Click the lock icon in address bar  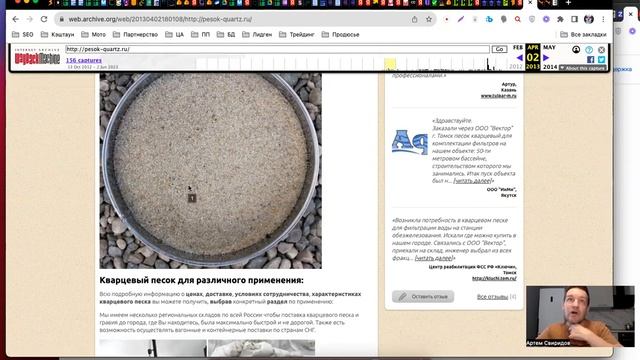click(62, 19)
